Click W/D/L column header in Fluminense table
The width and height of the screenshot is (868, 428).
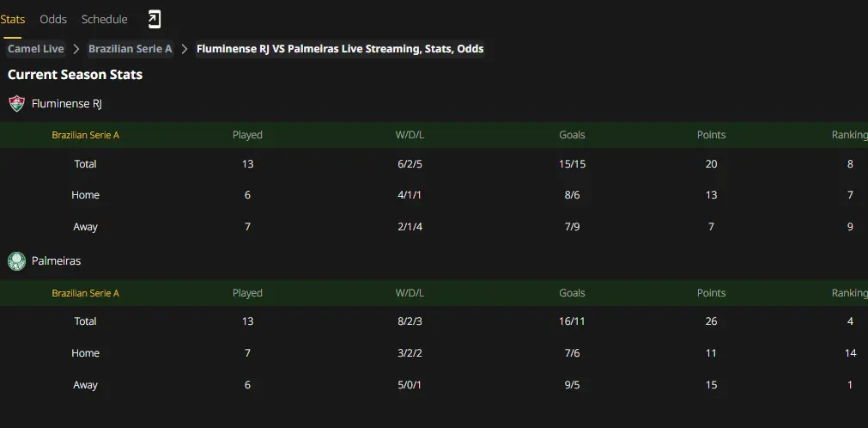410,135
